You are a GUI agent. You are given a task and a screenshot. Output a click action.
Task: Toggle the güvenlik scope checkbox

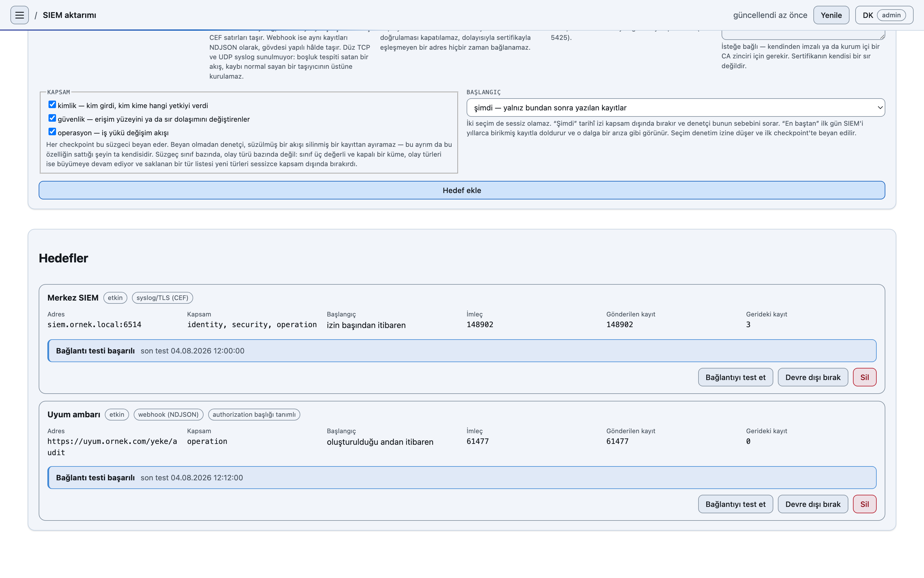[52, 118]
